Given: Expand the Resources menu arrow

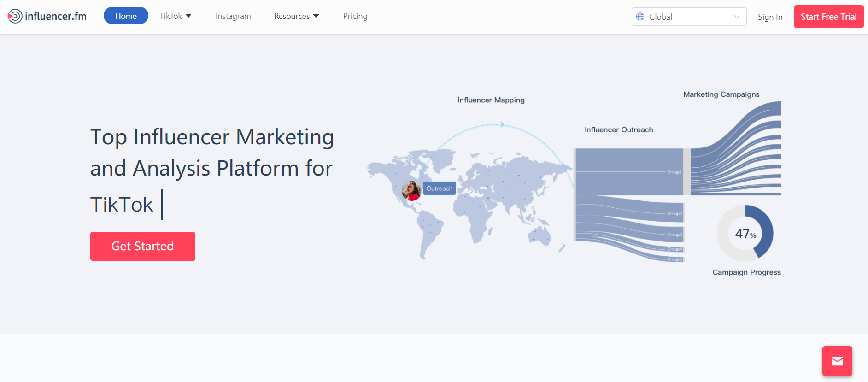Looking at the screenshot, I should click(316, 16).
